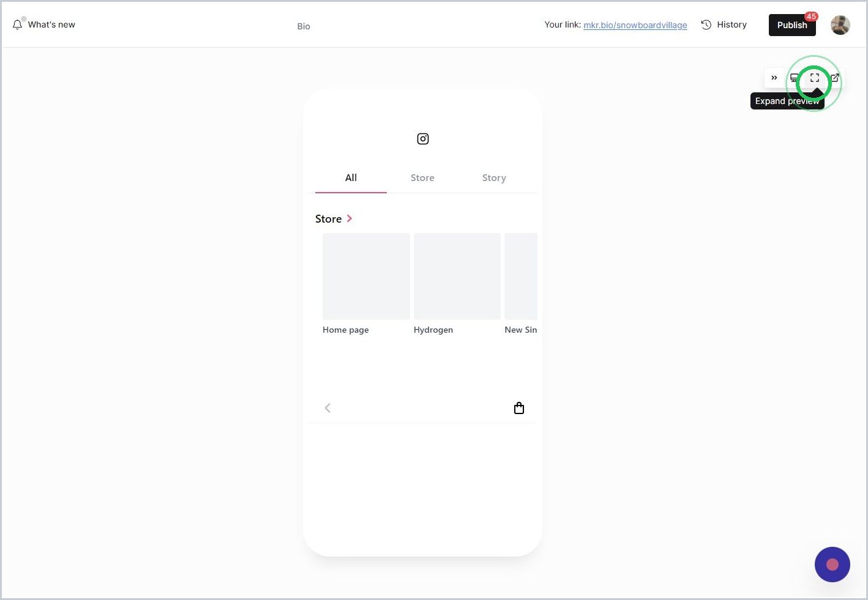Open the shopping bag in the preview
This screenshot has height=600, width=868.
tap(519, 408)
